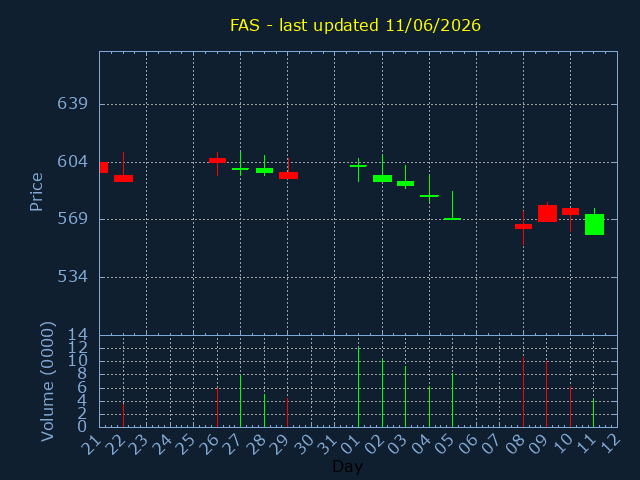The height and width of the screenshot is (480, 640).
Task: Select the day label 07 on the x-axis
Action: tap(491, 444)
